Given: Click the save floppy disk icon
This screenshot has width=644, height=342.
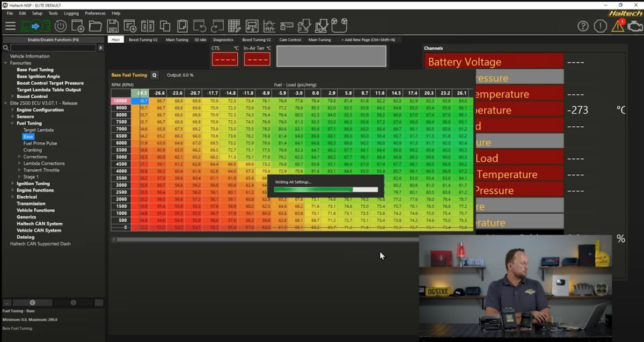Looking at the screenshot, I should [113, 26].
